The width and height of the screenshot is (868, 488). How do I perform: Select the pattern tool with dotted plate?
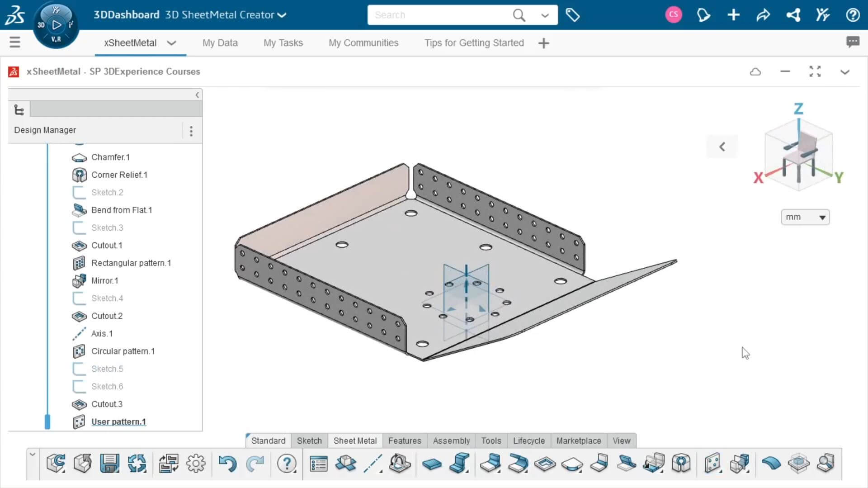point(712,464)
